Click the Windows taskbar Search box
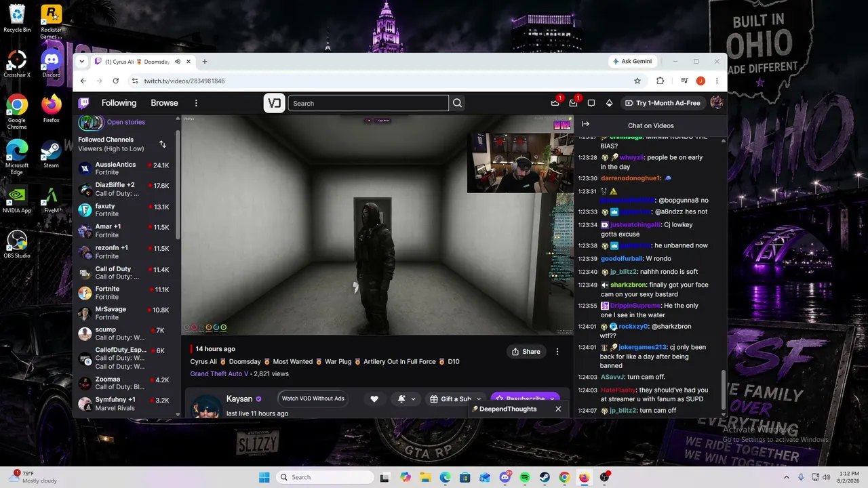The image size is (868, 488). click(325, 477)
